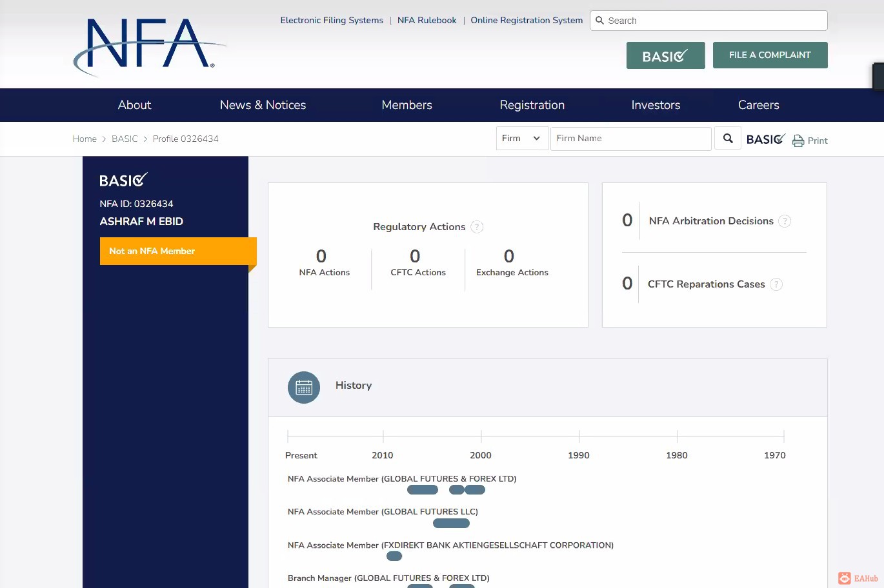Open the help icon next to NFA Arbitration Decisions

[x=785, y=221]
